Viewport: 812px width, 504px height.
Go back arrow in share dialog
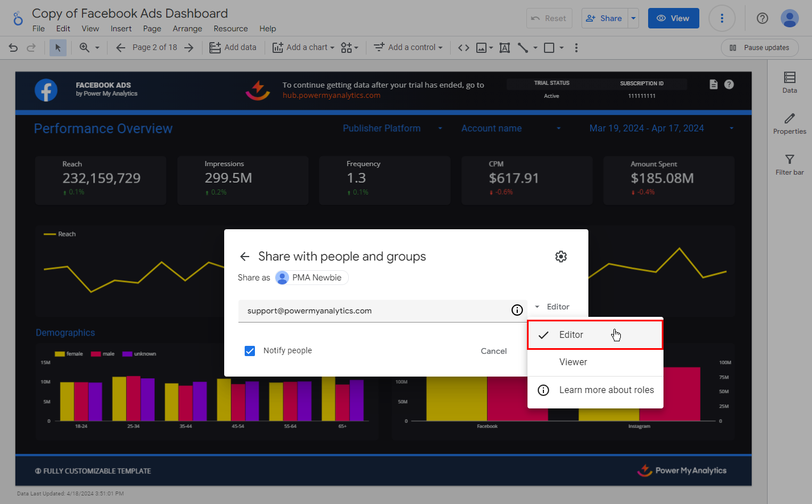[245, 257]
